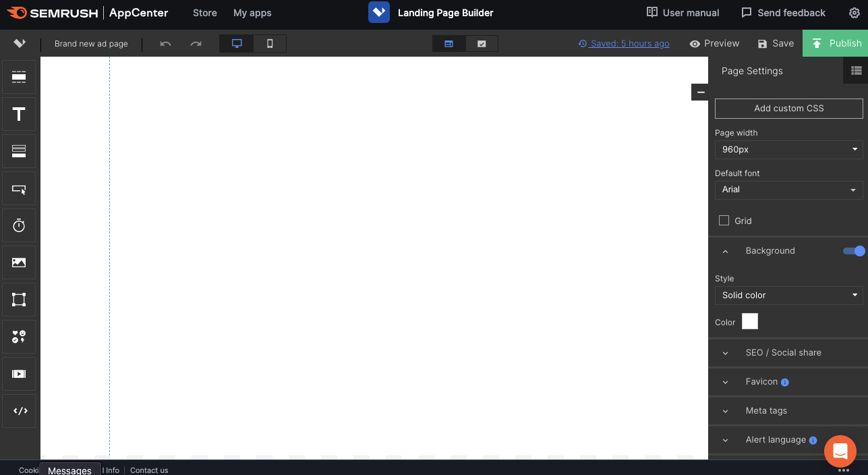Open the background Color swatch
This screenshot has height=475, width=868.
pos(749,321)
